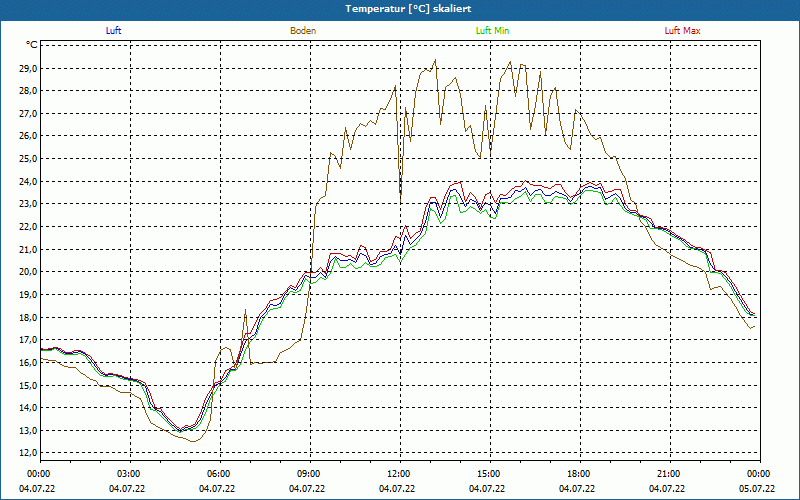Click the 03:00 time label on x-axis
800x500 pixels.
point(129,474)
